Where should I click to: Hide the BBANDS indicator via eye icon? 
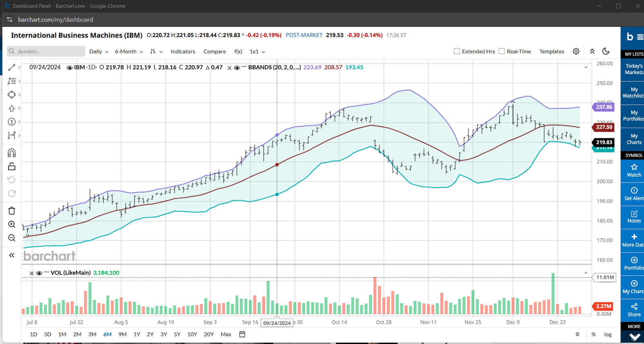tap(237, 68)
